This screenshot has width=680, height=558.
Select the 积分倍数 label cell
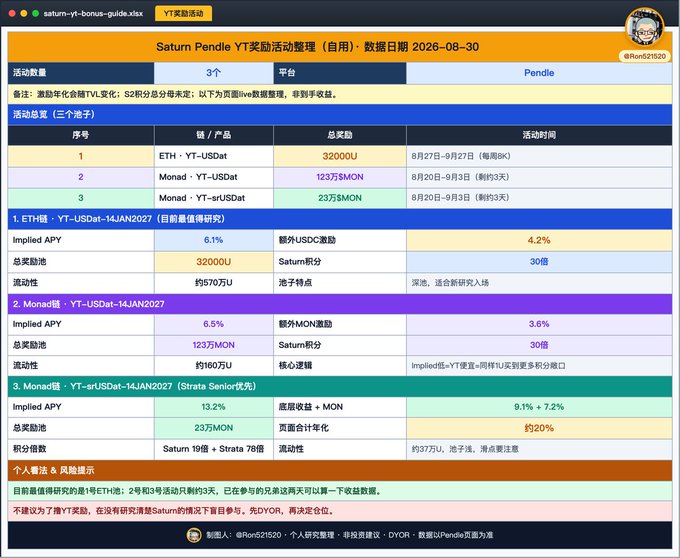[81, 449]
